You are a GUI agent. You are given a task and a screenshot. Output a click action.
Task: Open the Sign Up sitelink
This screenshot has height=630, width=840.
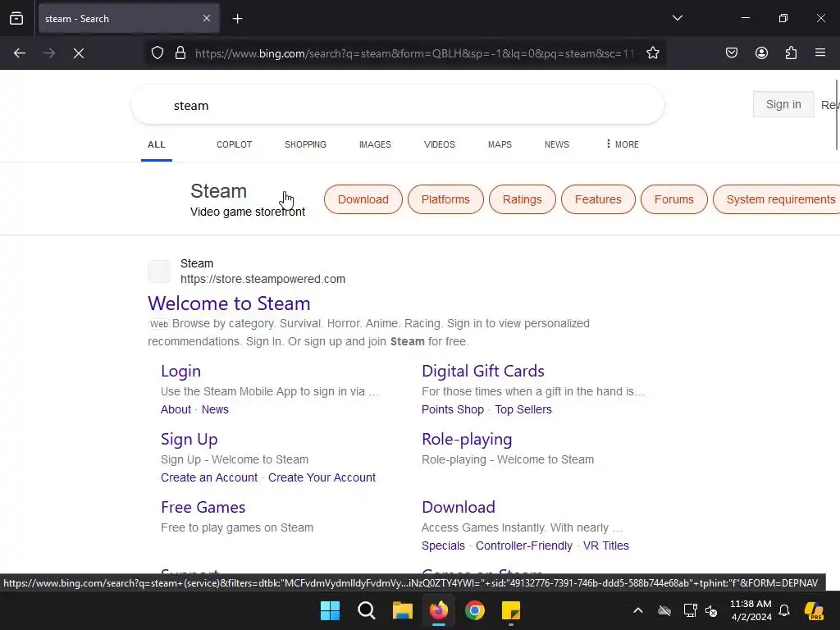(189, 440)
